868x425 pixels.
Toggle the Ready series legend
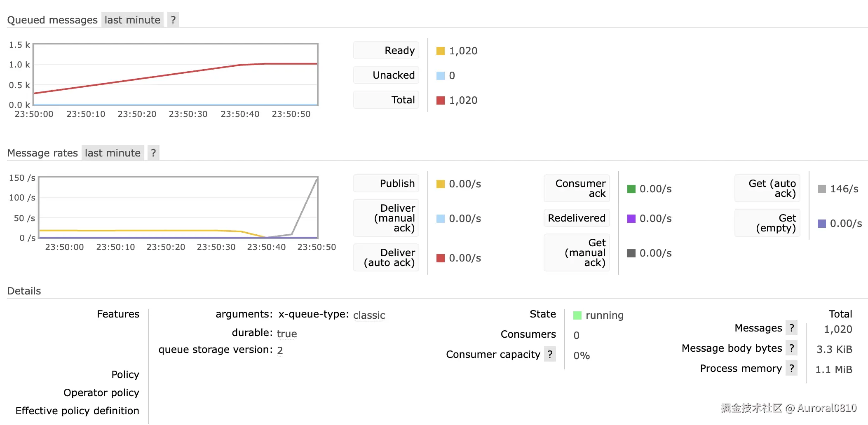point(386,51)
